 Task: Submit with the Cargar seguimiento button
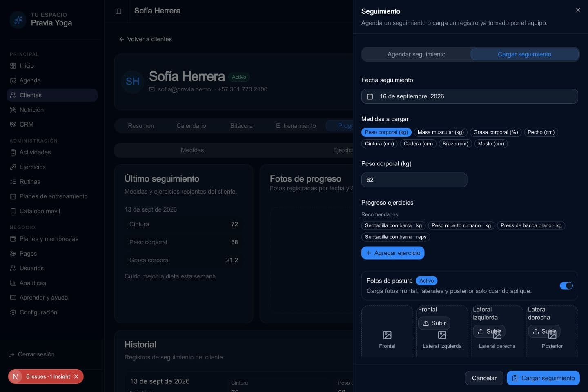pos(543,378)
